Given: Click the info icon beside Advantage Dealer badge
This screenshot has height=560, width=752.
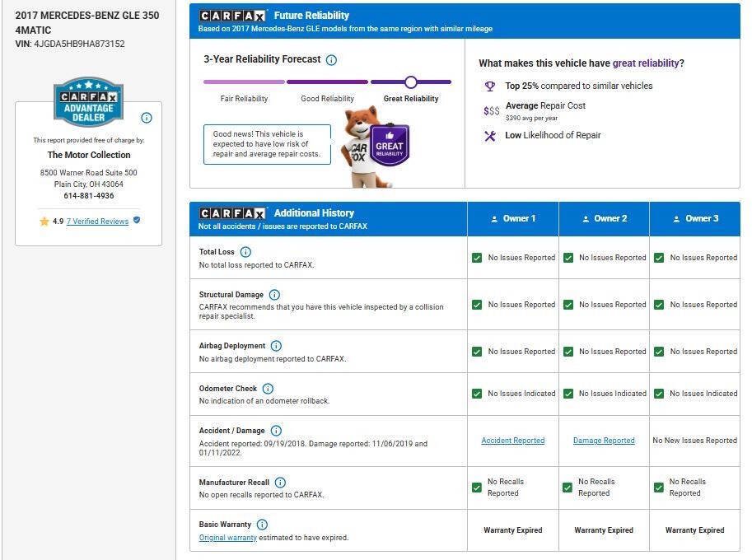Looking at the screenshot, I should coord(147,118).
